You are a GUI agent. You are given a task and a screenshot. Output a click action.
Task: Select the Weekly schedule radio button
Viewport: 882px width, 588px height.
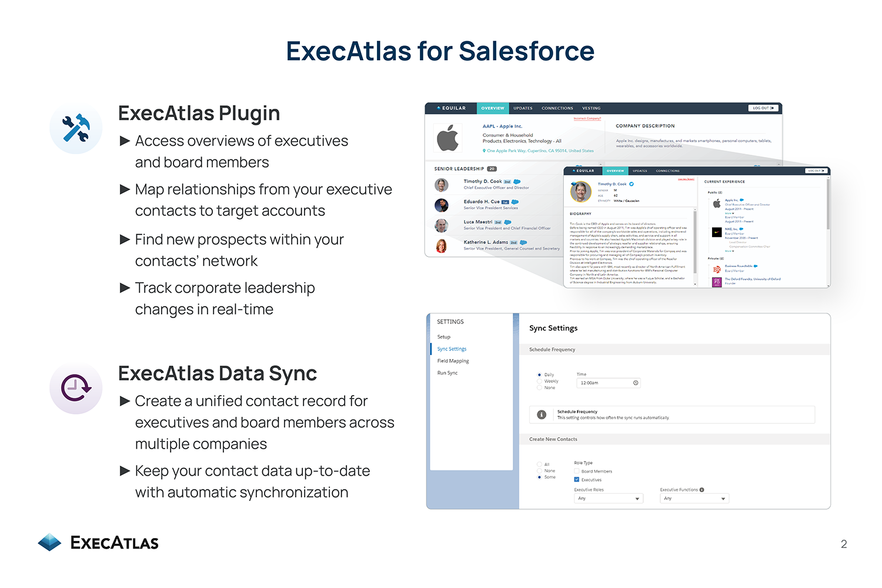(x=539, y=381)
